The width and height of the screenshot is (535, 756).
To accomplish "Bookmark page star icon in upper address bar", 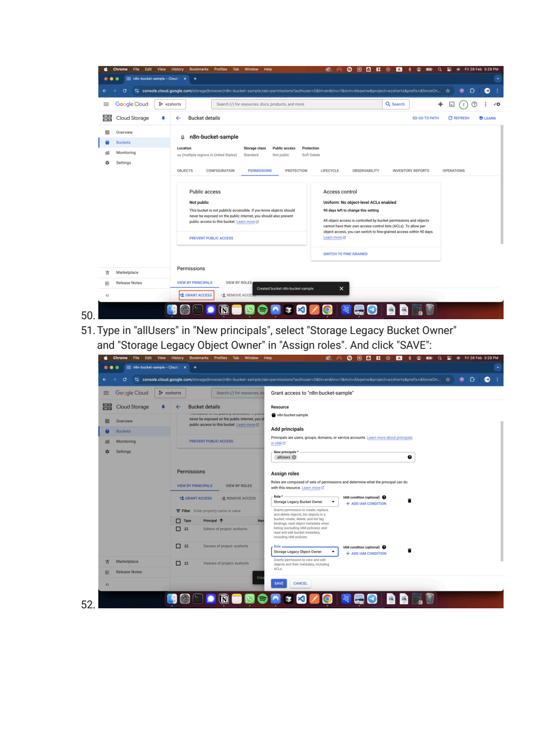I will (x=447, y=91).
